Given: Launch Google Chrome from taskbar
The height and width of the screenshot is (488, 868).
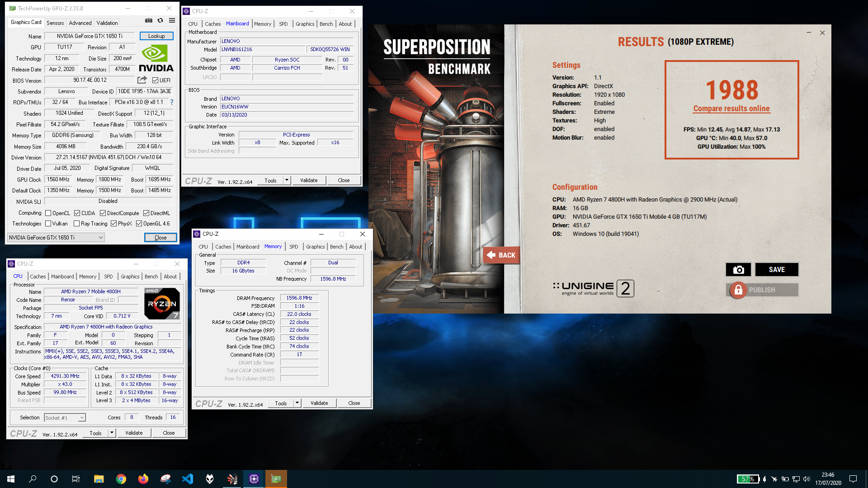Looking at the screenshot, I should (121, 479).
